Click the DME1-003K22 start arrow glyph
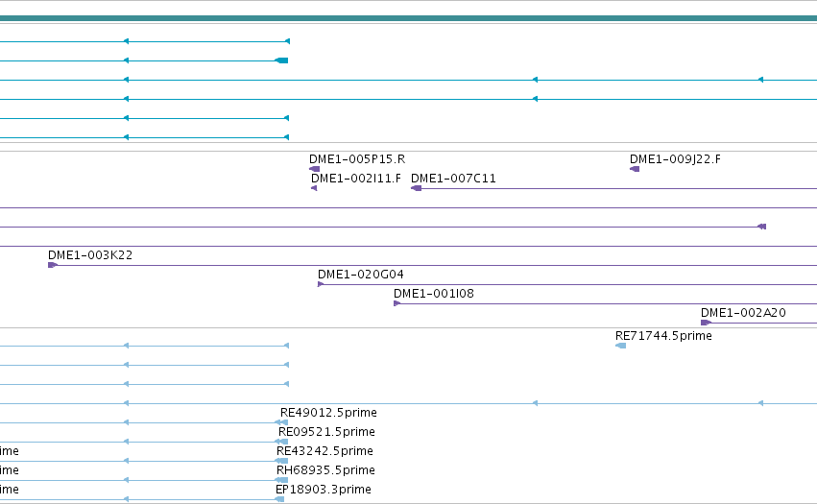This screenshot has height=504, width=817. point(53,265)
